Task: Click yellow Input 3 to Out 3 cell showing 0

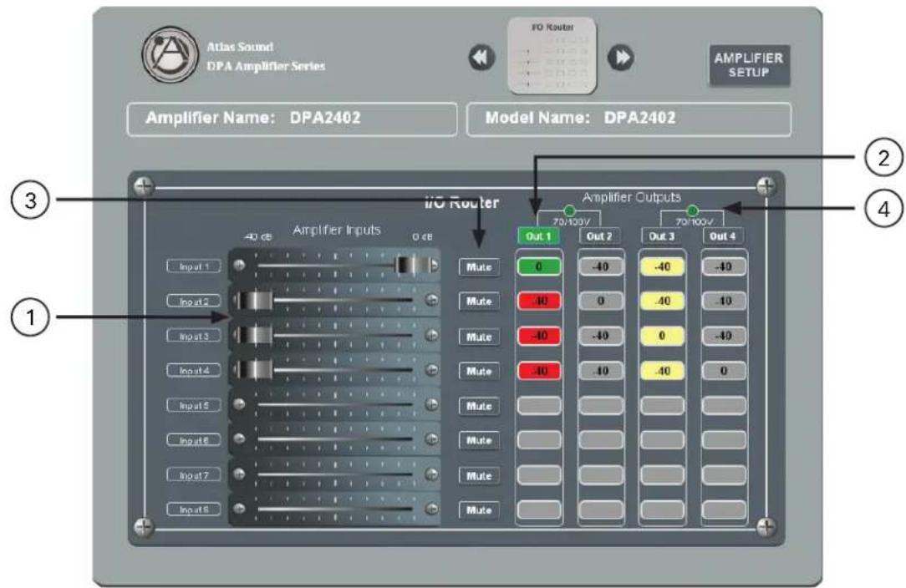Action: (662, 336)
